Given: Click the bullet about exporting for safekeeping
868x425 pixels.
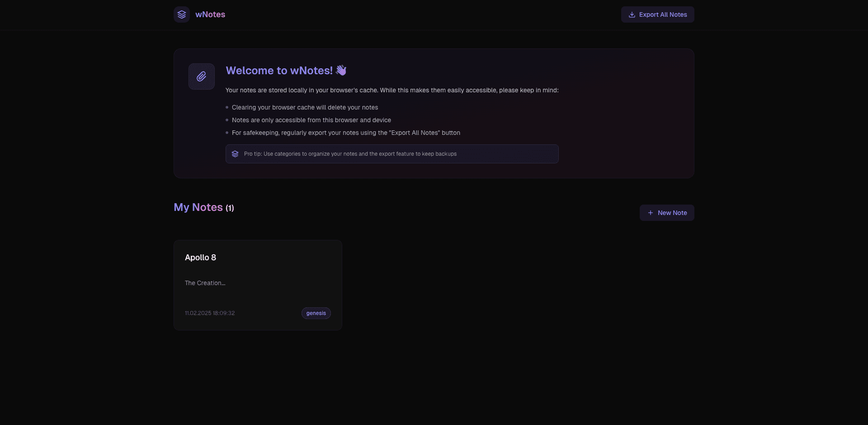Looking at the screenshot, I should [346, 133].
